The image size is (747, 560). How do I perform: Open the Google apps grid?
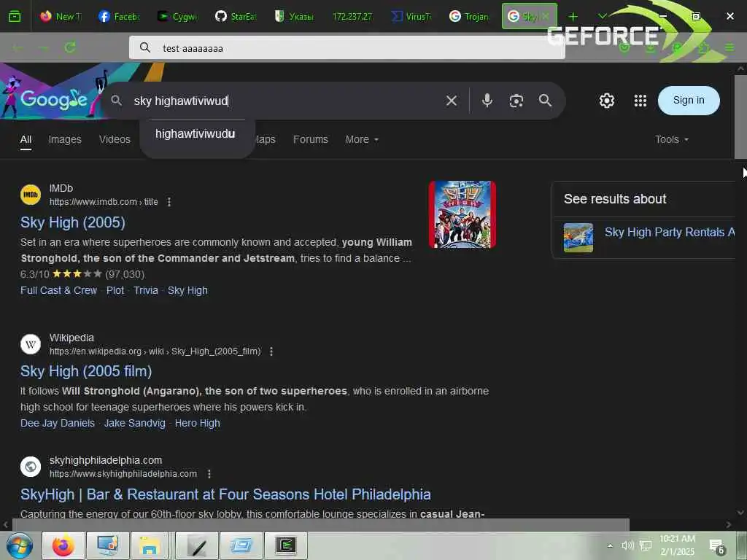[x=640, y=101]
